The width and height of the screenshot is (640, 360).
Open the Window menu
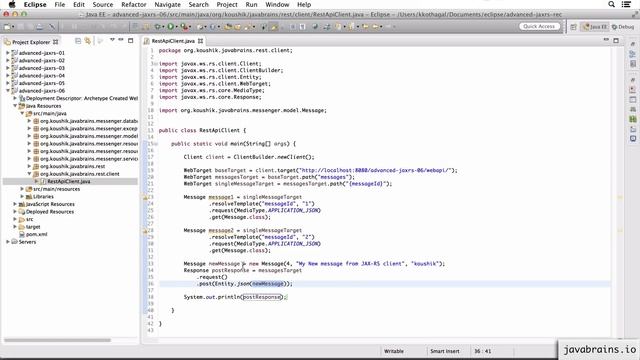click(277, 4)
